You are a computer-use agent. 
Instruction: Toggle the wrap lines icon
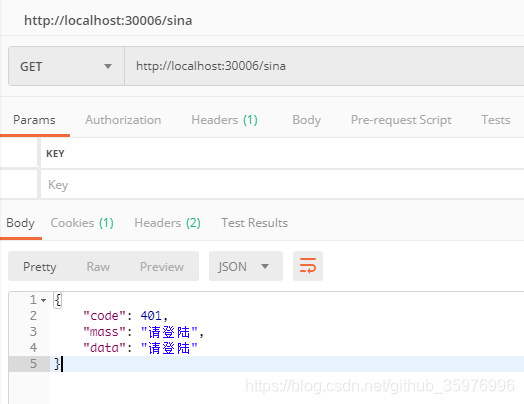308,266
